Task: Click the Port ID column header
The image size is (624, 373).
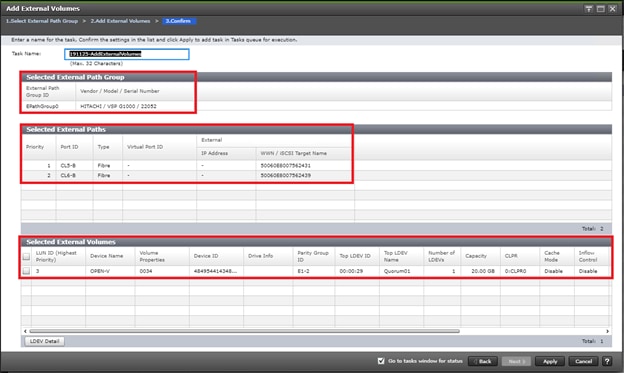Action: [x=69, y=147]
